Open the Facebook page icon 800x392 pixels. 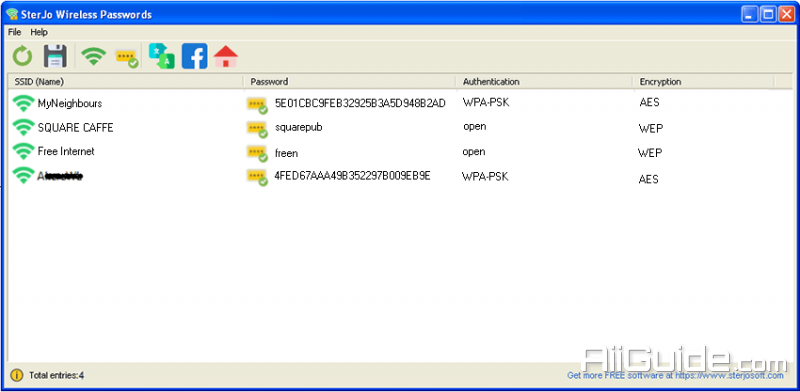click(194, 56)
